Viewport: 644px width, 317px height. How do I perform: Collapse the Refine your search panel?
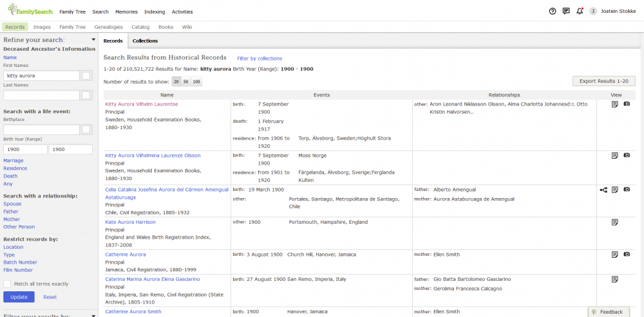click(93, 40)
